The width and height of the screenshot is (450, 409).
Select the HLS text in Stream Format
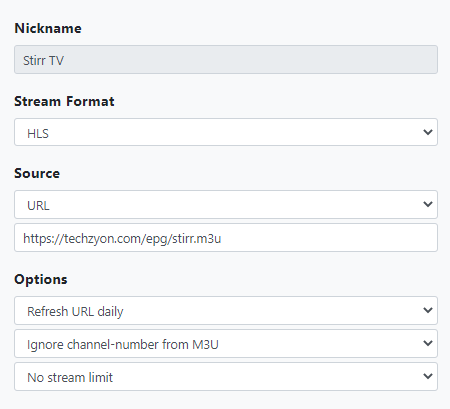pyautogui.click(x=38, y=134)
